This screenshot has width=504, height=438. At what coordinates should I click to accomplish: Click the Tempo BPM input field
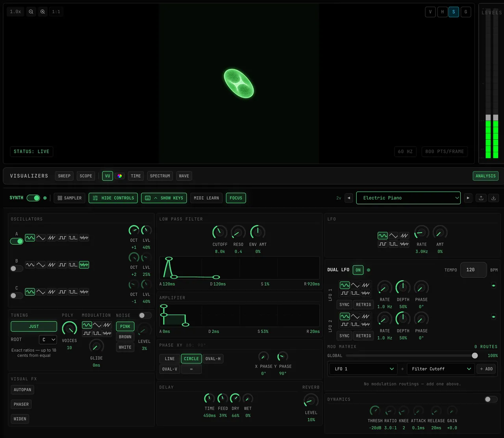coord(474,270)
